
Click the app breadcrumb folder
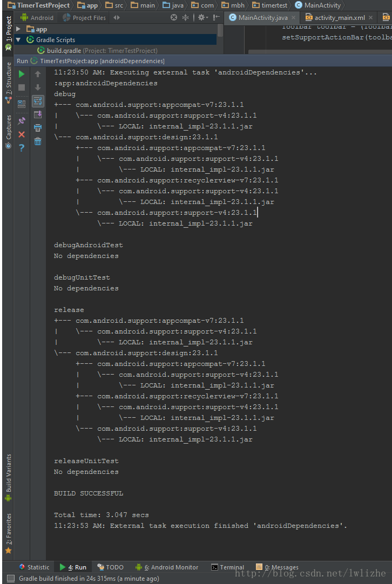point(88,5)
